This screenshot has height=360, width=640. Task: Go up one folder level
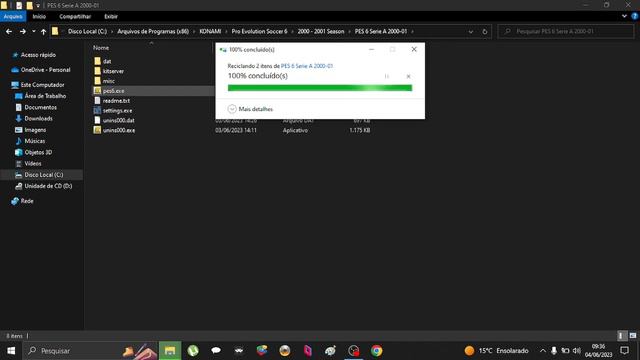coord(43,31)
